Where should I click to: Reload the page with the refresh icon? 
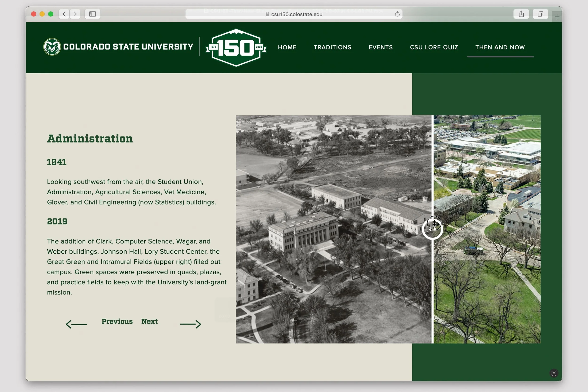coord(397,14)
